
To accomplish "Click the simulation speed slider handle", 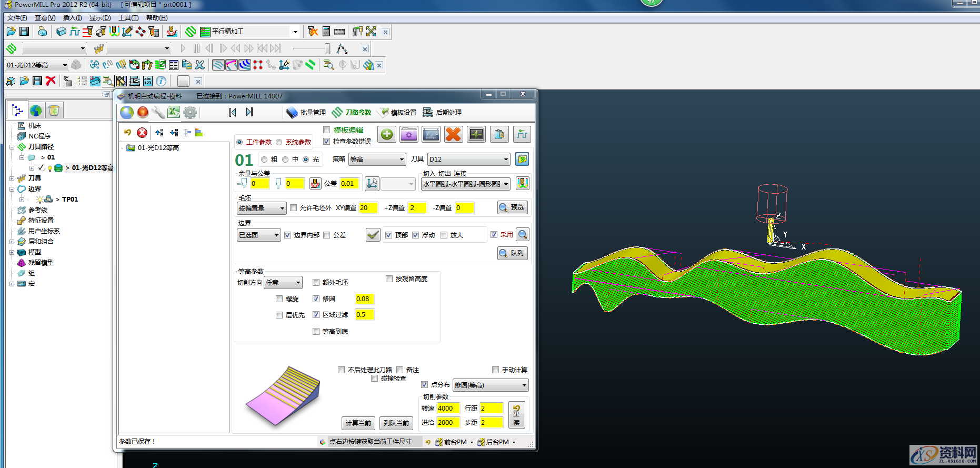I will pyautogui.click(x=327, y=49).
